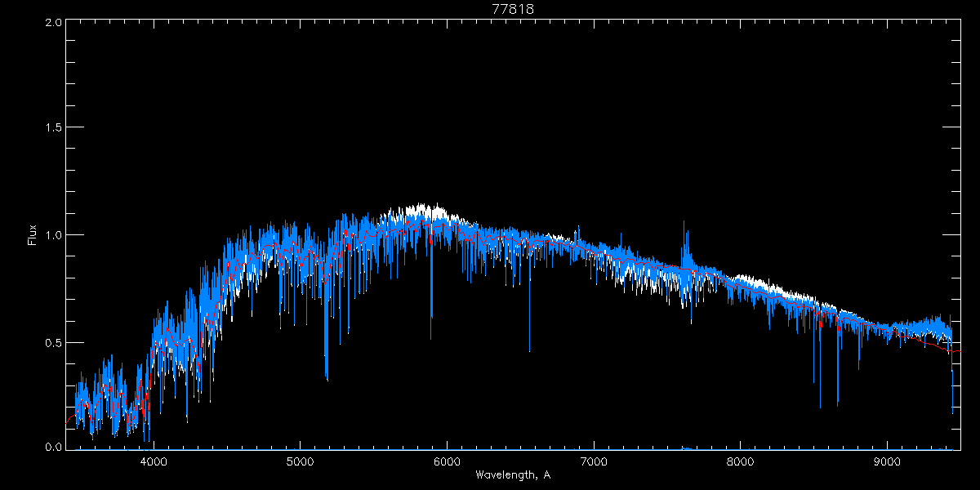Select the 9000 x-axis tick label
The image size is (980, 490).
tap(888, 461)
